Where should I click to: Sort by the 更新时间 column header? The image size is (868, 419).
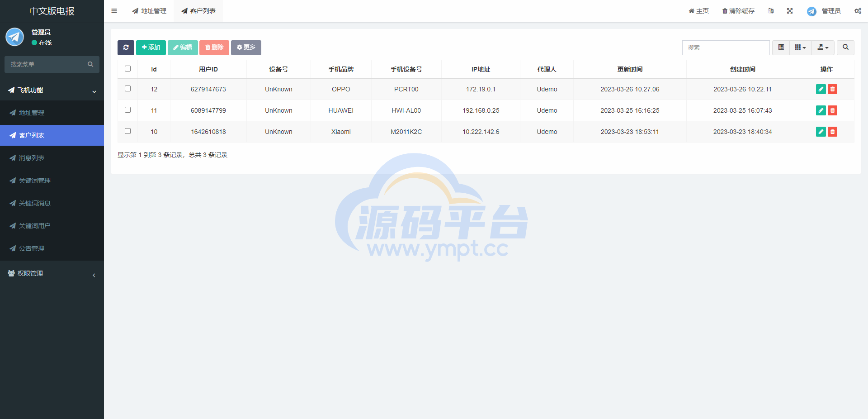point(630,69)
